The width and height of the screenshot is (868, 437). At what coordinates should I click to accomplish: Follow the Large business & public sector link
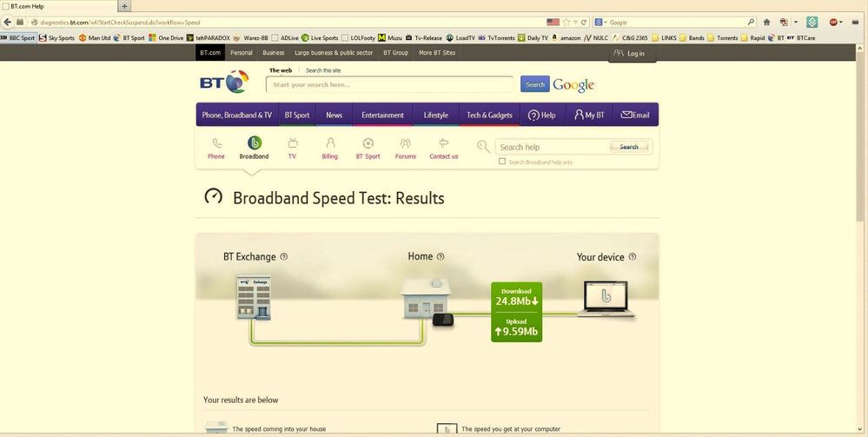click(334, 53)
